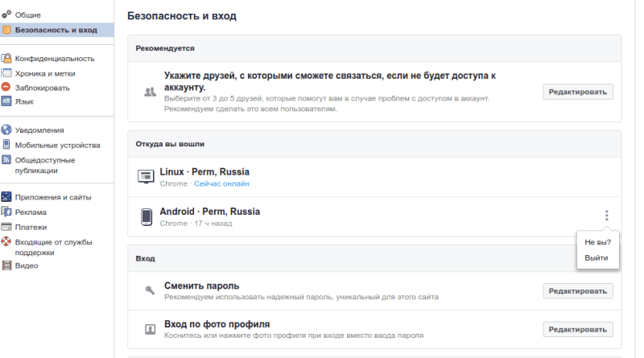Open Общие settings section
Screen dimensions: 644x358
pyautogui.click(x=28, y=14)
